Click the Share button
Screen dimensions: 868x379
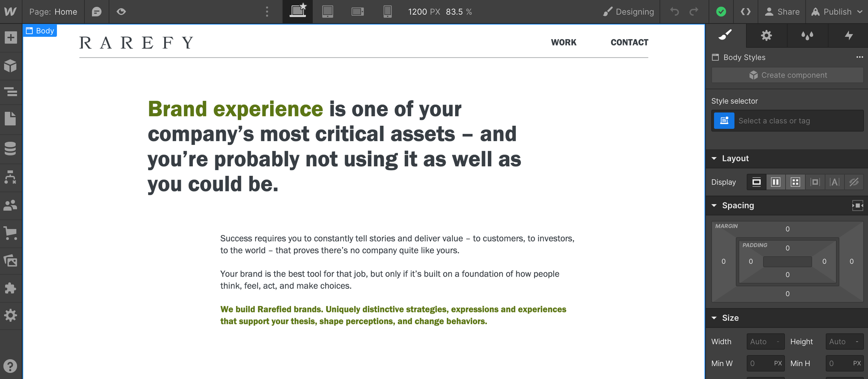(782, 12)
